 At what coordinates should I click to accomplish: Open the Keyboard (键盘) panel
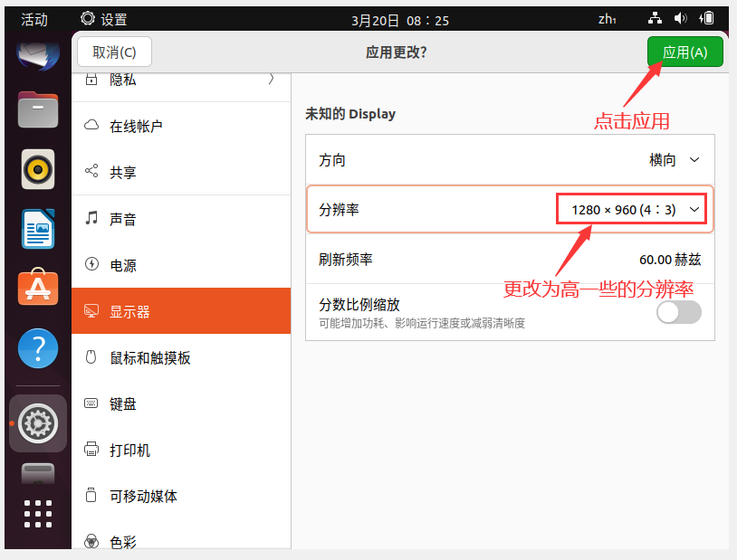pyautogui.click(x=181, y=403)
